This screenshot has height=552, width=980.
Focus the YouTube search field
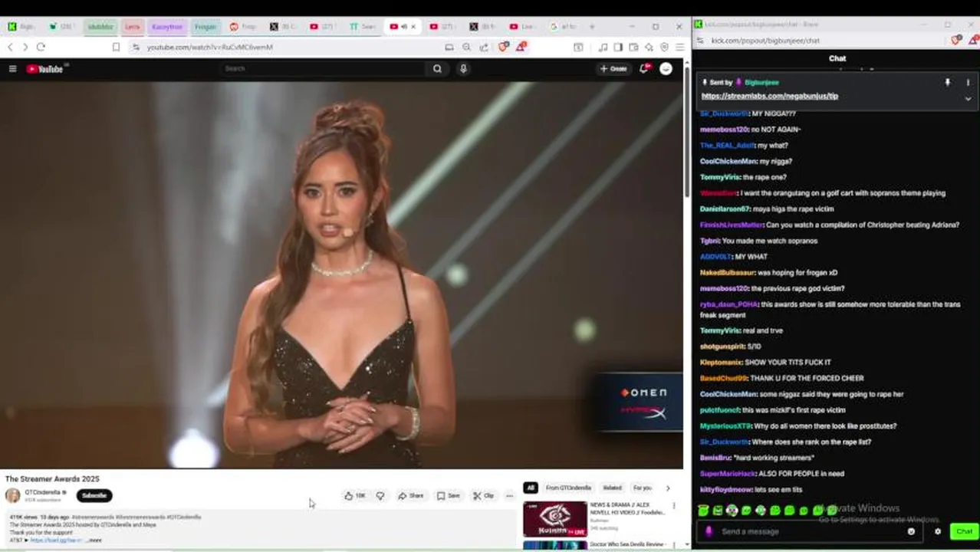pos(322,69)
